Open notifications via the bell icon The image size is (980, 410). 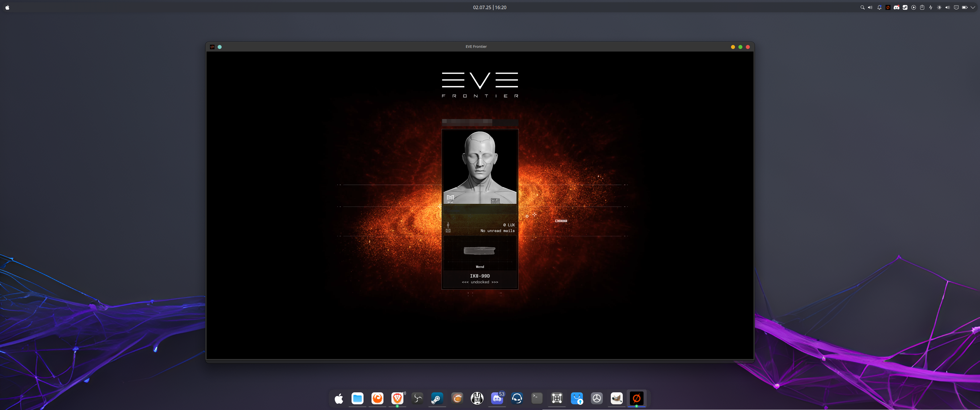(x=879, y=7)
